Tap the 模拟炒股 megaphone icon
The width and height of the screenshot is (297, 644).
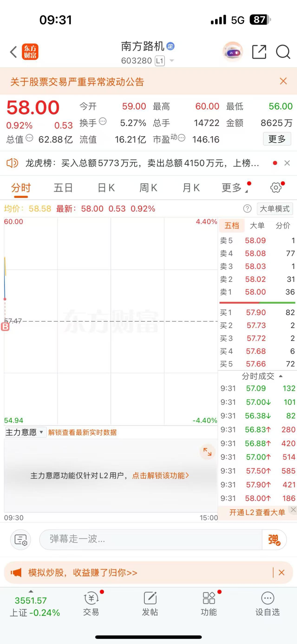click(x=16, y=572)
